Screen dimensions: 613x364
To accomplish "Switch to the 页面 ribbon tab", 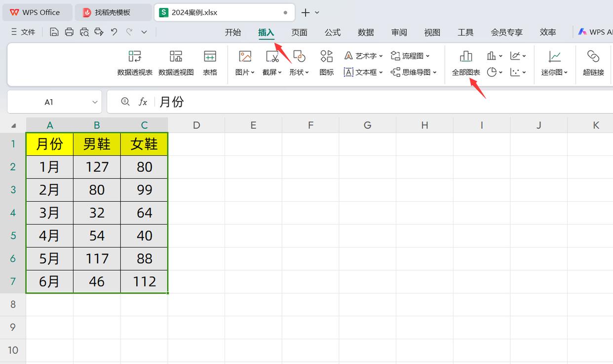I will [x=299, y=32].
